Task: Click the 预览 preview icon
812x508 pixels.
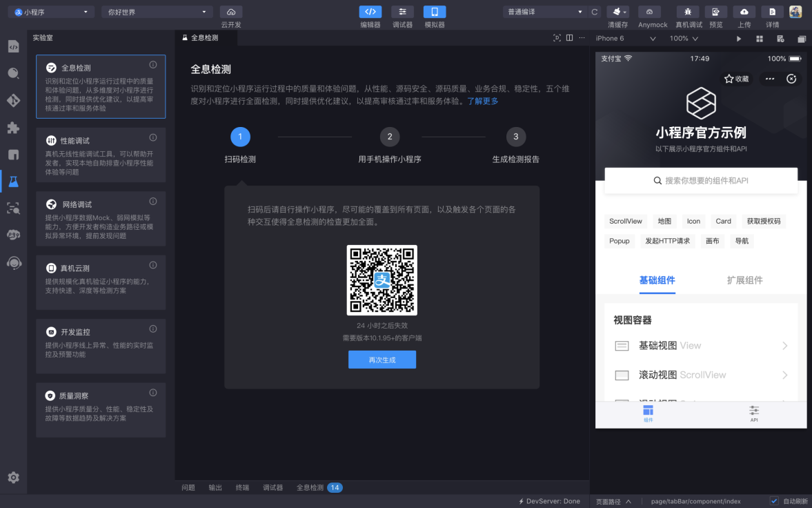Action: click(715, 12)
